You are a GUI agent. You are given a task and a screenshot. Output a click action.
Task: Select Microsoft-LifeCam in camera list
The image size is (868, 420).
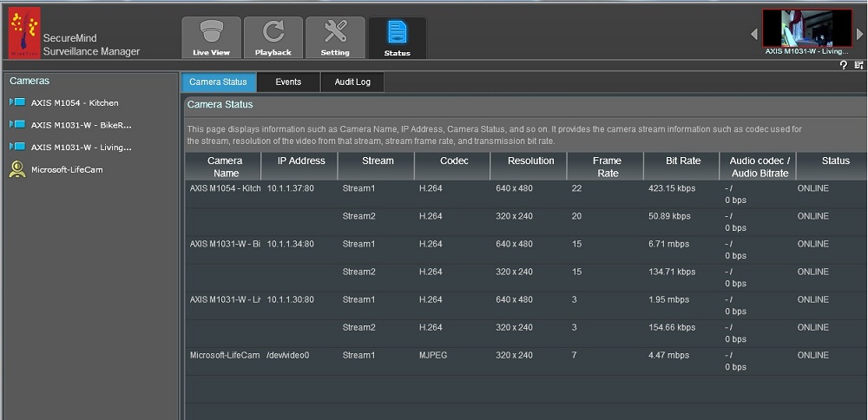coord(67,170)
